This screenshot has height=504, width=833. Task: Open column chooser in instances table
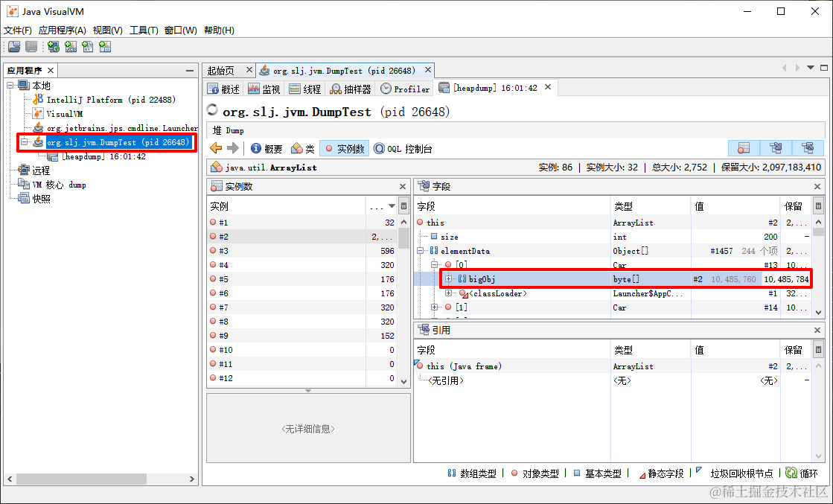click(403, 206)
